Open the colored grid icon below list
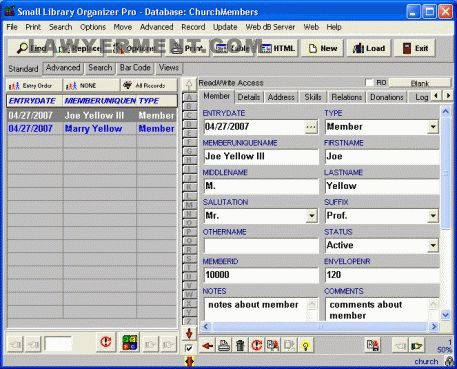The width and height of the screenshot is (457, 369). click(x=129, y=342)
